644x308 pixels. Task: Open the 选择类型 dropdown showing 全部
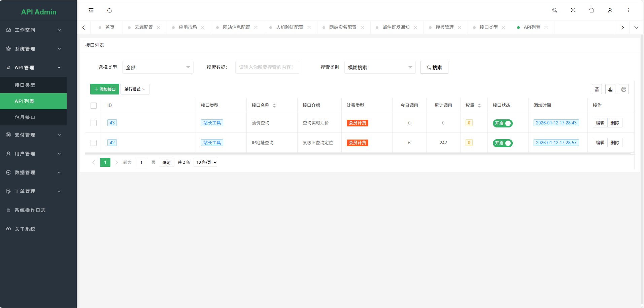click(x=158, y=67)
